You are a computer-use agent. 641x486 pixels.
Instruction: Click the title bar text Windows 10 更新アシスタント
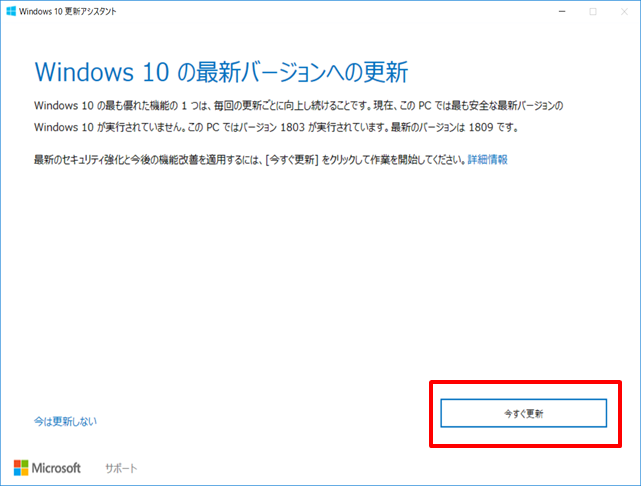(68, 11)
